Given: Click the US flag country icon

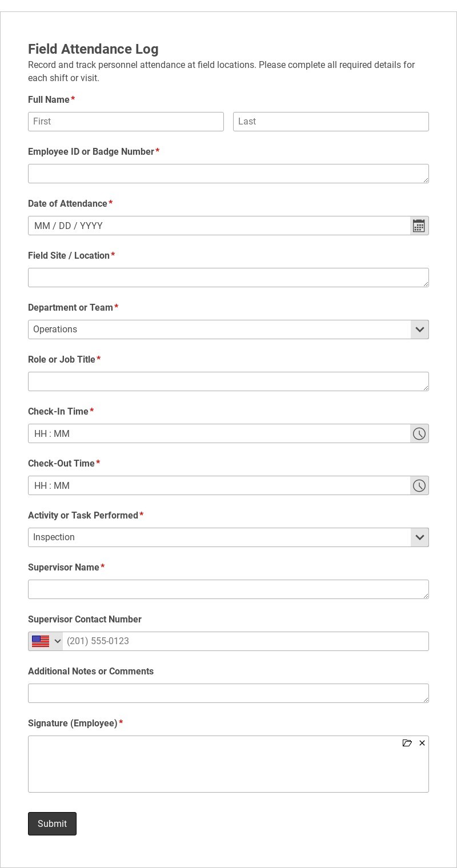Looking at the screenshot, I should [x=41, y=641].
